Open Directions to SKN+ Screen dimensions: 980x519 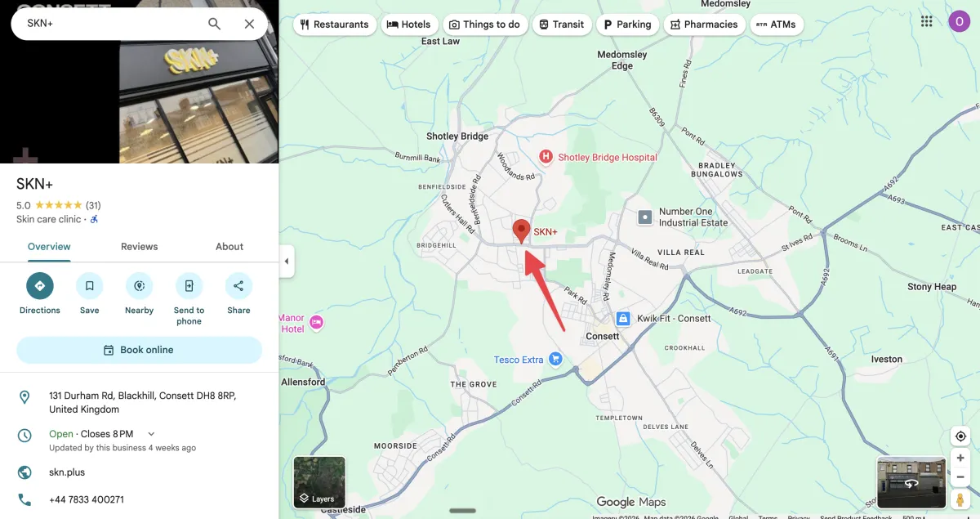click(40, 286)
